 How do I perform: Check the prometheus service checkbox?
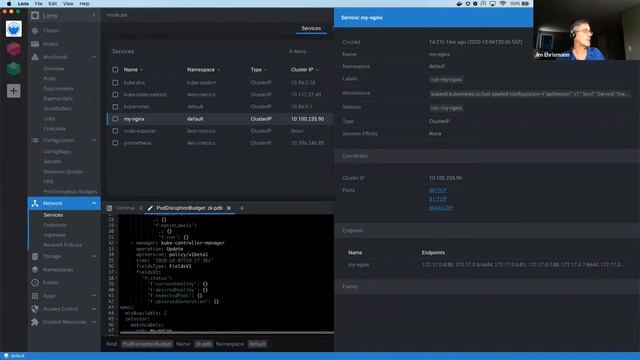116,143
